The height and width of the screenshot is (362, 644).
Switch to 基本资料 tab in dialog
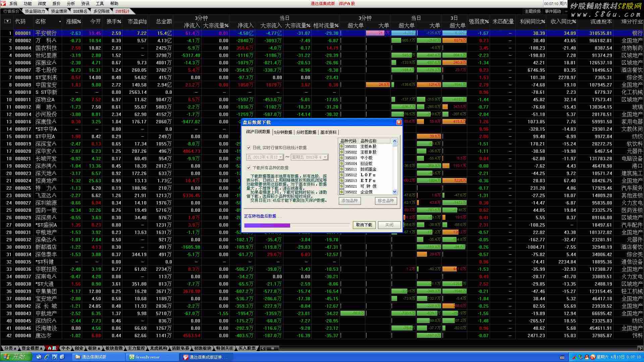pyautogui.click(x=328, y=132)
